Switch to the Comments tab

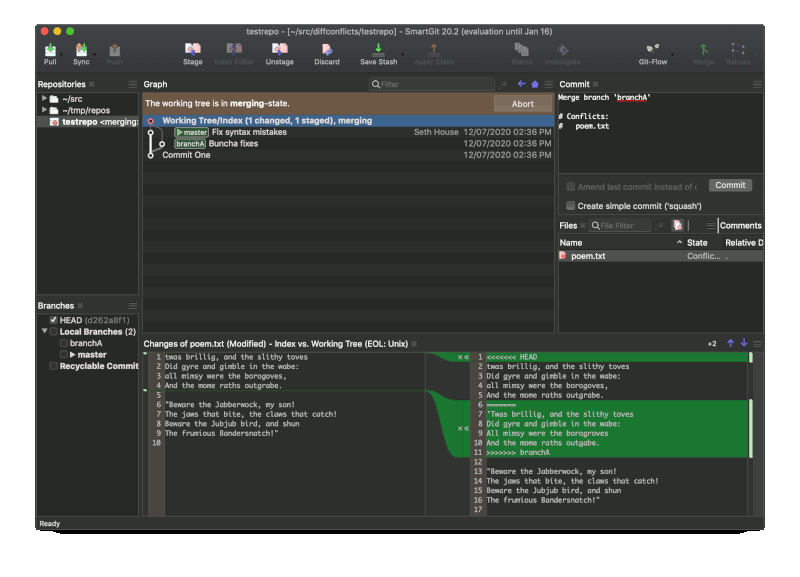click(741, 225)
